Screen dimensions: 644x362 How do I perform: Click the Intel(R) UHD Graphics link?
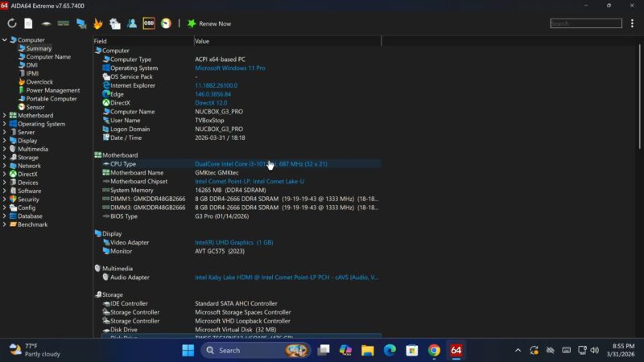pos(233,242)
